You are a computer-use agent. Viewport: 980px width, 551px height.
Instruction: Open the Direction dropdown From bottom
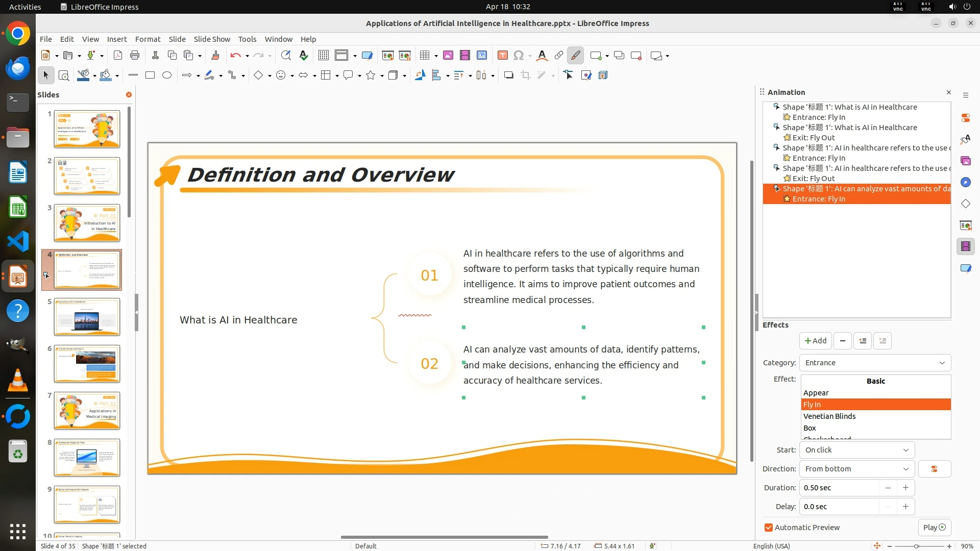856,469
